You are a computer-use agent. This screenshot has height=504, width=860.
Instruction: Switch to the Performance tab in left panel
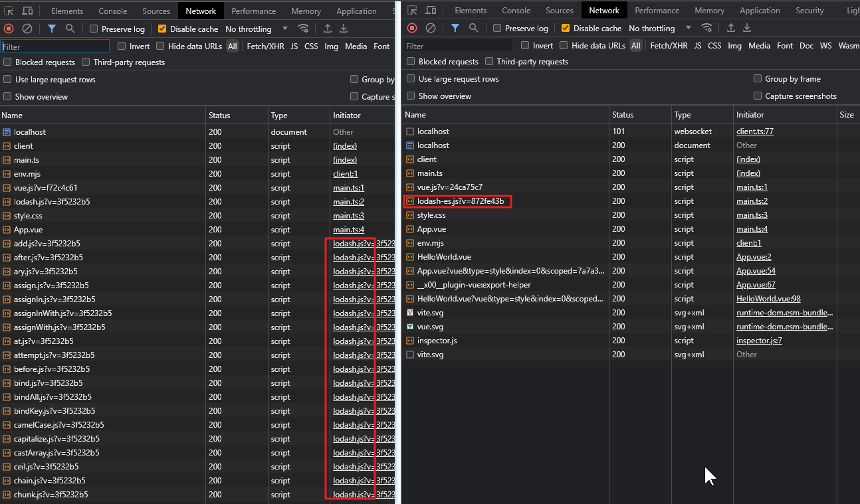[x=253, y=11]
